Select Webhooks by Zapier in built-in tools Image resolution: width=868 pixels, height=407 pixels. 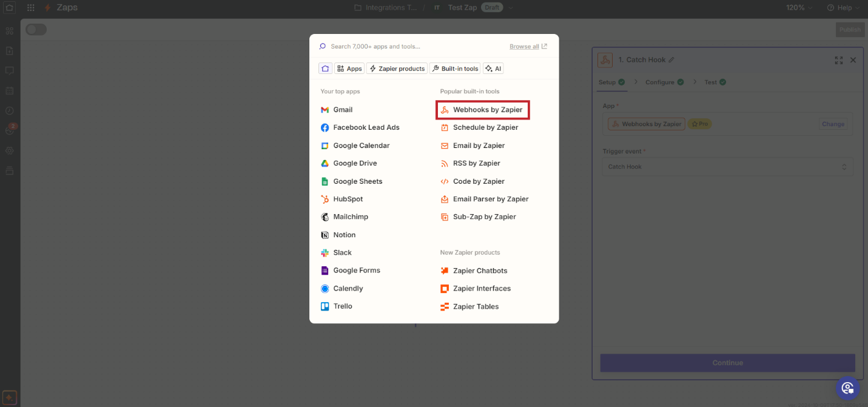pos(482,110)
